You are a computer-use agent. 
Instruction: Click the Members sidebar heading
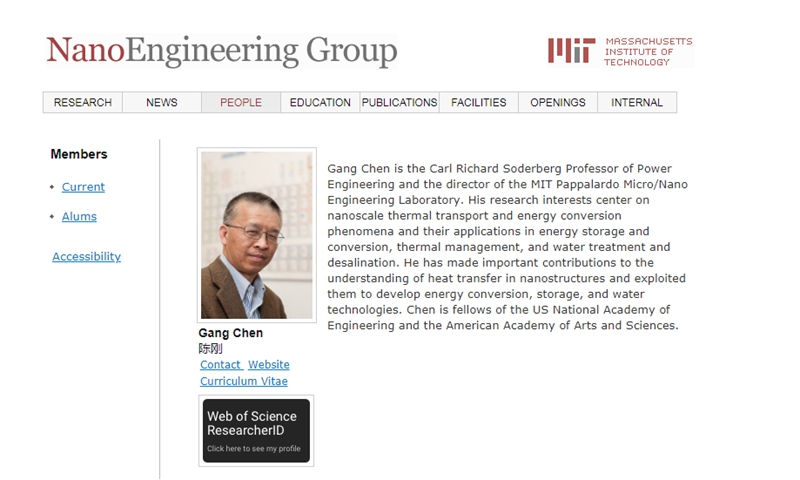click(79, 154)
